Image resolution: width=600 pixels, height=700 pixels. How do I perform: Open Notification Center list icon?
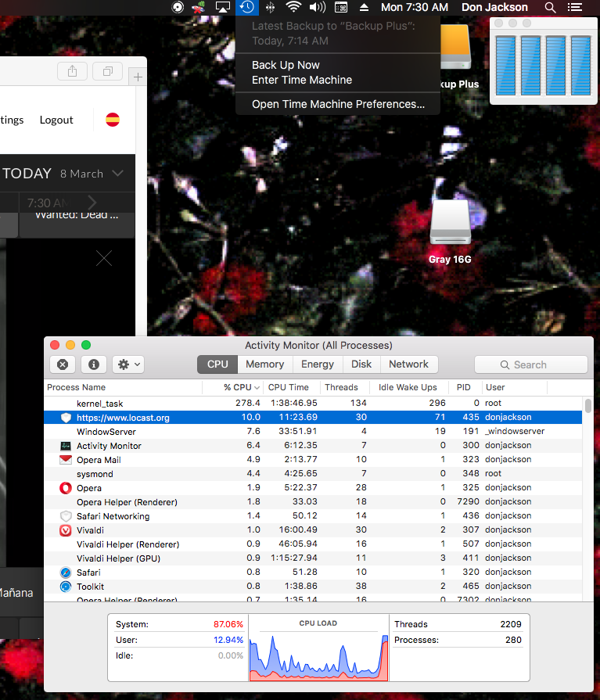point(575,7)
